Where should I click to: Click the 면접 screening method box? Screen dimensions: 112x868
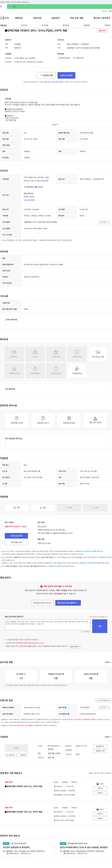click(43, 508)
